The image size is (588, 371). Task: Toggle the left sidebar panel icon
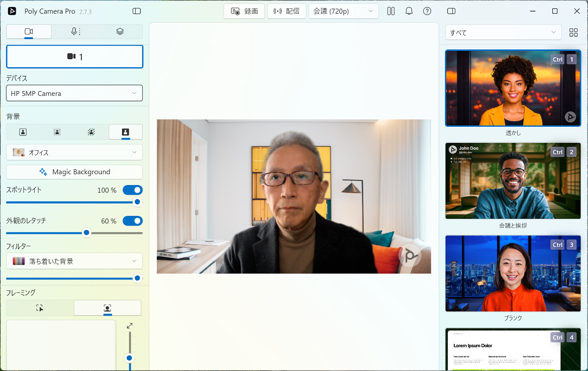tap(137, 11)
